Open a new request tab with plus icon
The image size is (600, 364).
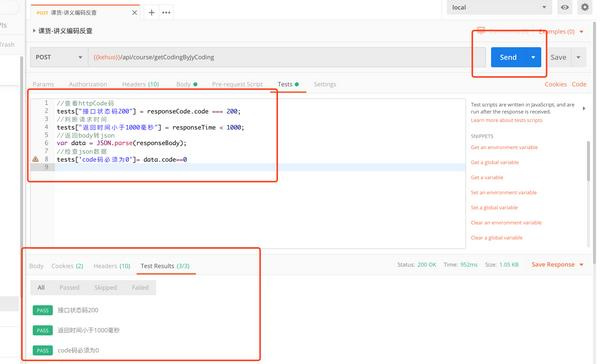tap(152, 13)
